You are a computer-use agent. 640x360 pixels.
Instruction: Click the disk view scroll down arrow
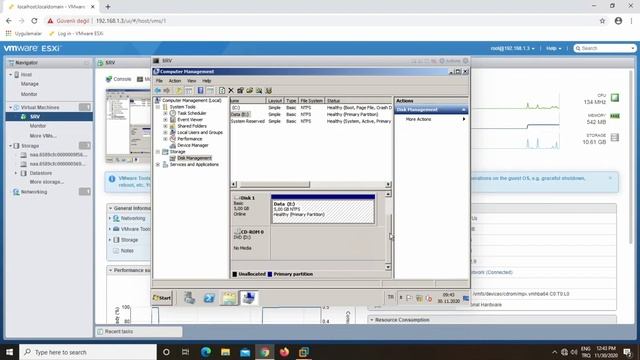pyautogui.click(x=388, y=267)
